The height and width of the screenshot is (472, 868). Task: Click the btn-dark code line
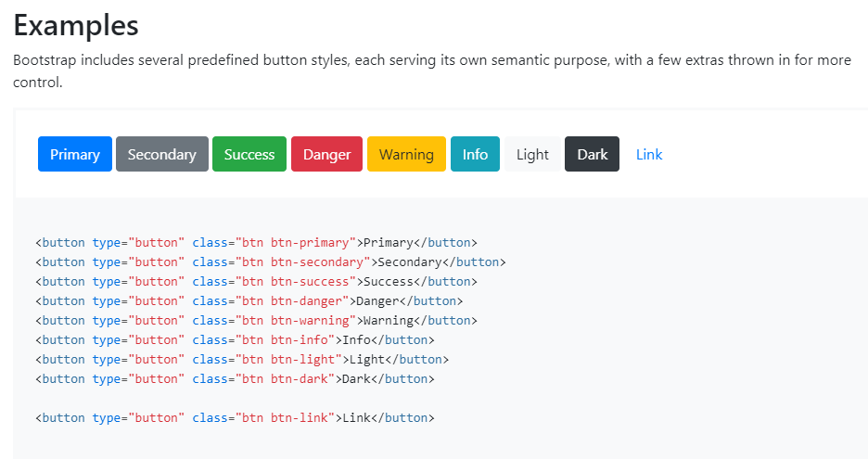(x=235, y=379)
